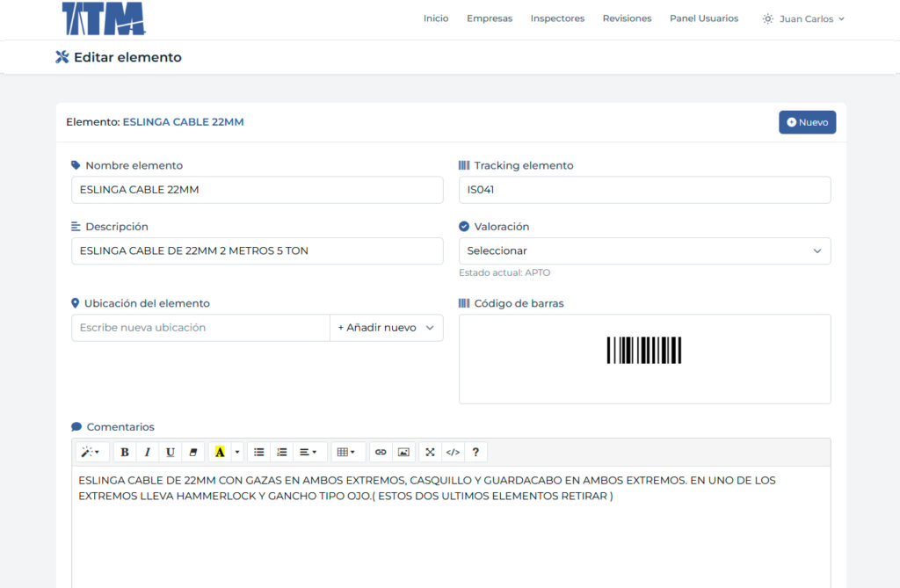Click the 'Estado actual: APTO' text

tap(504, 272)
